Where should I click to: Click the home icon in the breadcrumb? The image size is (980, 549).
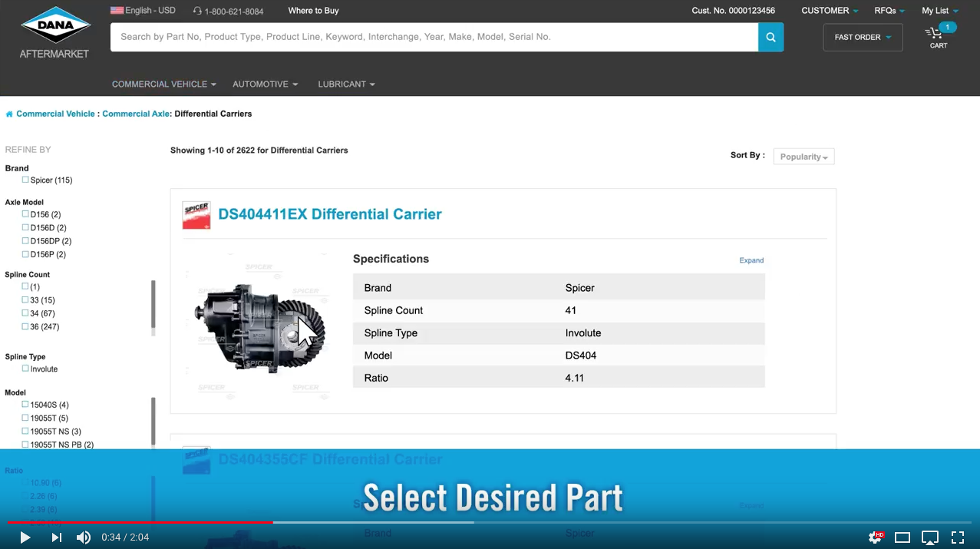pyautogui.click(x=8, y=113)
